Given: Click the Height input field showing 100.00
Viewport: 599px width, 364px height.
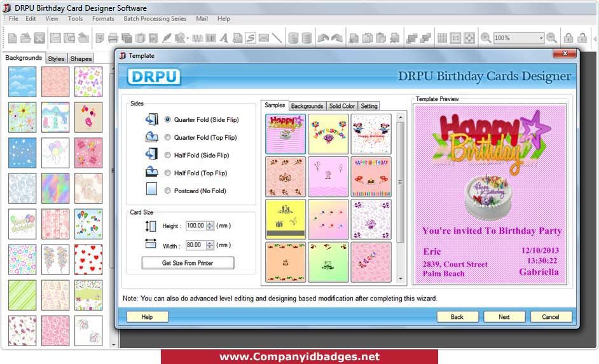Looking at the screenshot, I should [196, 226].
